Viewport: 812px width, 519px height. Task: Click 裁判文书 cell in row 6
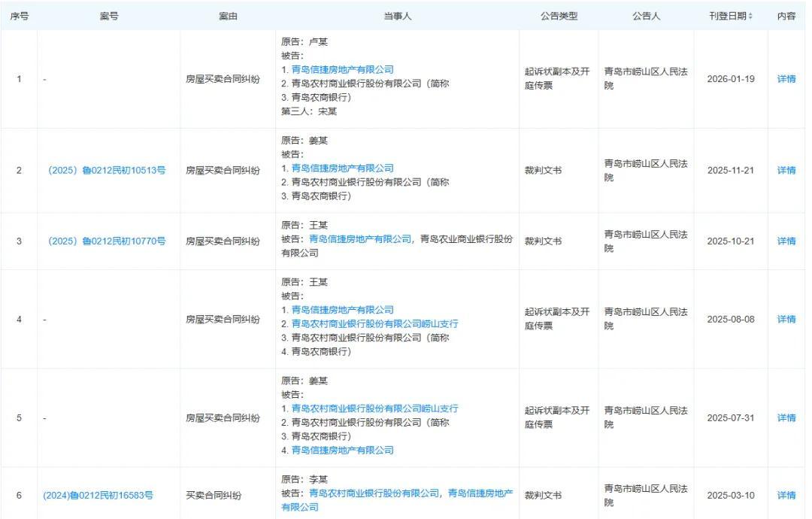[x=544, y=495]
